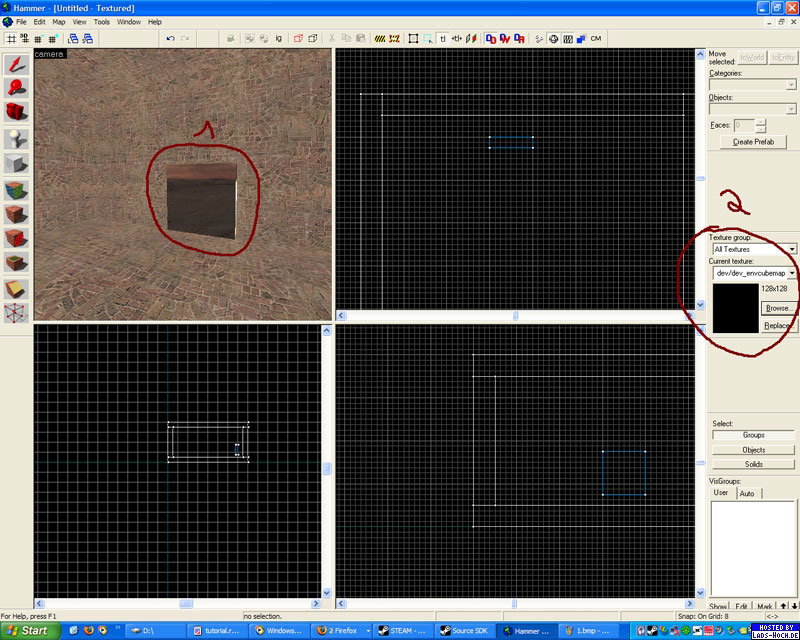Click the Replace texture button
The height and width of the screenshot is (640, 800).
point(779,326)
